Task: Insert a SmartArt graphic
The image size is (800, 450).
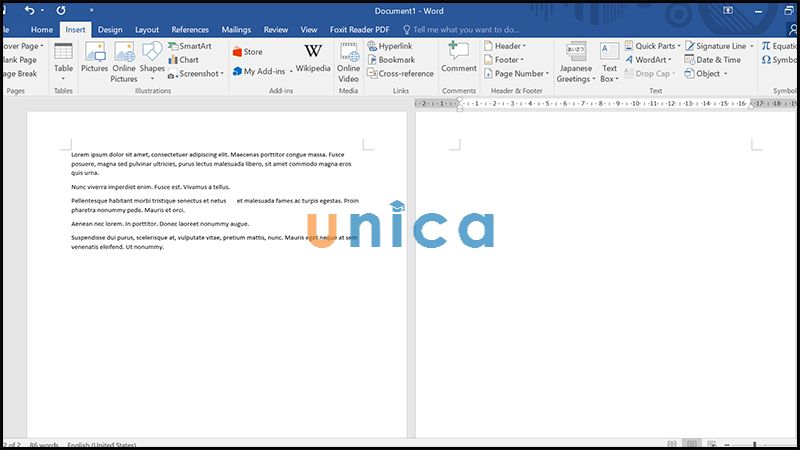Action: click(190, 46)
